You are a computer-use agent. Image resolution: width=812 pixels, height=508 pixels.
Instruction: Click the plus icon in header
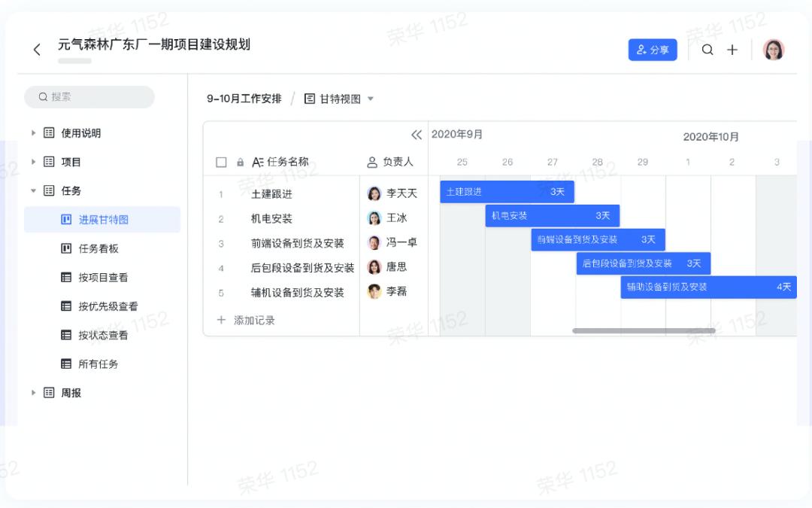pyautogui.click(x=732, y=50)
